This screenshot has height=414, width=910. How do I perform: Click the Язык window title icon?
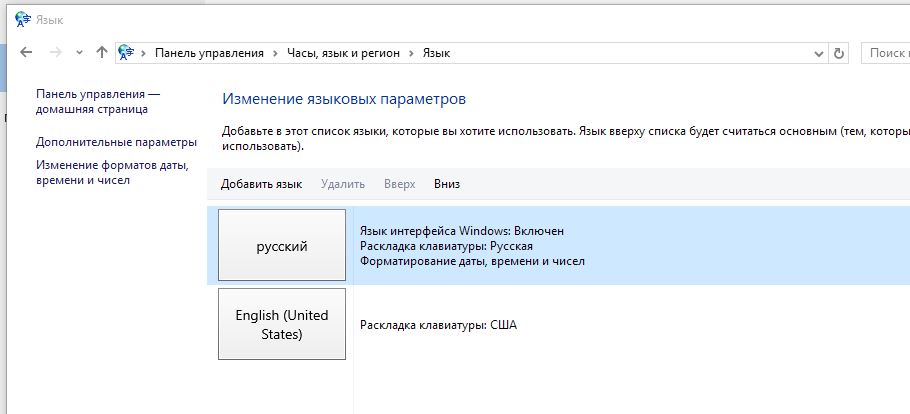(23, 20)
